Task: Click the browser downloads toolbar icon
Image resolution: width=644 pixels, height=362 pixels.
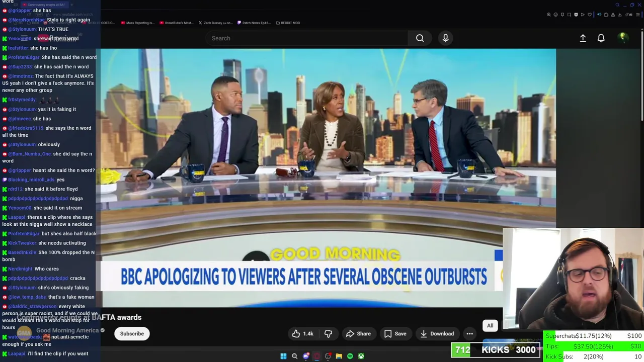Action: pos(620,15)
